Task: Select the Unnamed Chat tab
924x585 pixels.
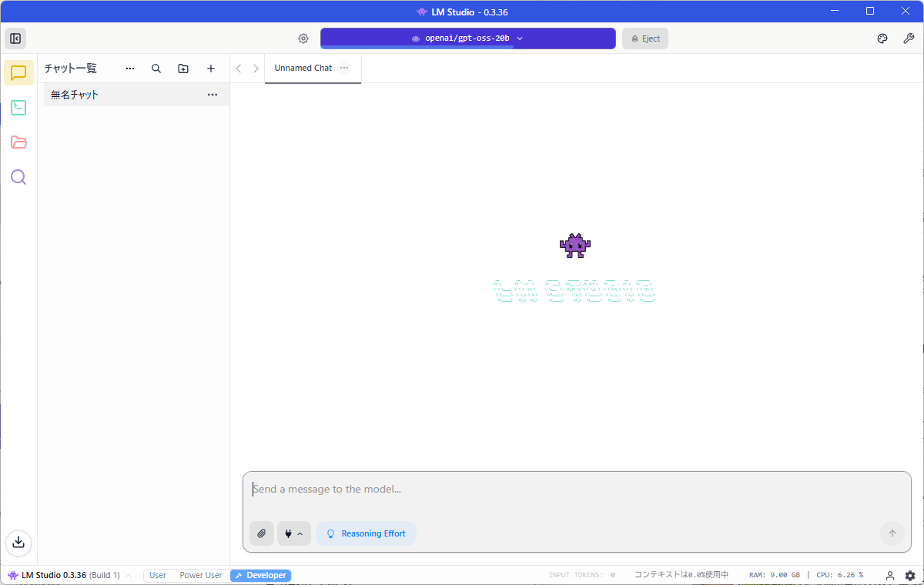Action: click(x=303, y=68)
